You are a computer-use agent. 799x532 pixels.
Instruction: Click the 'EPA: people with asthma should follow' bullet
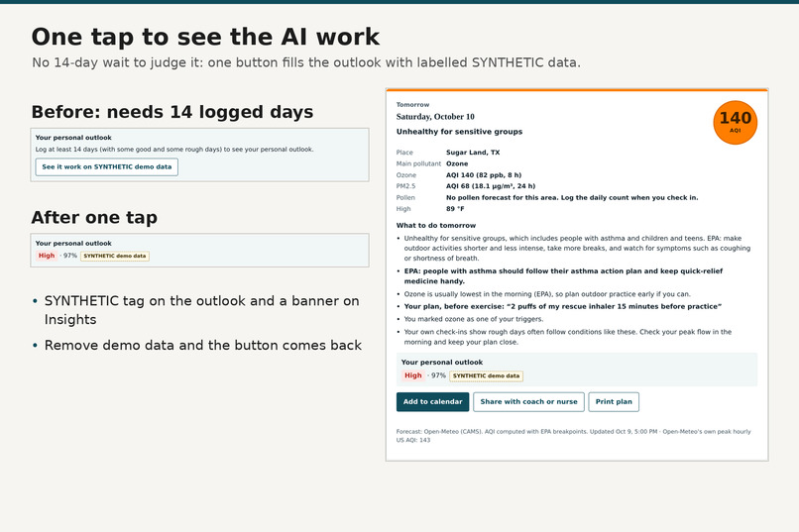tap(563, 276)
